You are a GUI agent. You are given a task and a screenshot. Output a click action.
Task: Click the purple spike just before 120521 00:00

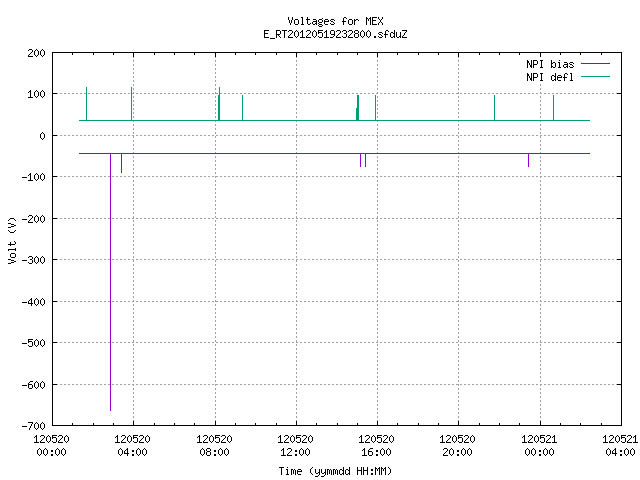pos(529,160)
